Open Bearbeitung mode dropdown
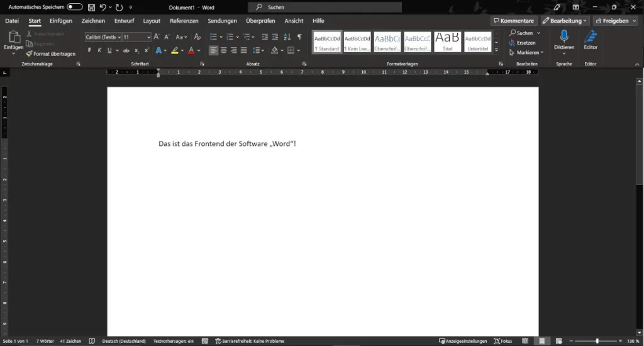The height and width of the screenshot is (346, 644). (x=565, y=21)
